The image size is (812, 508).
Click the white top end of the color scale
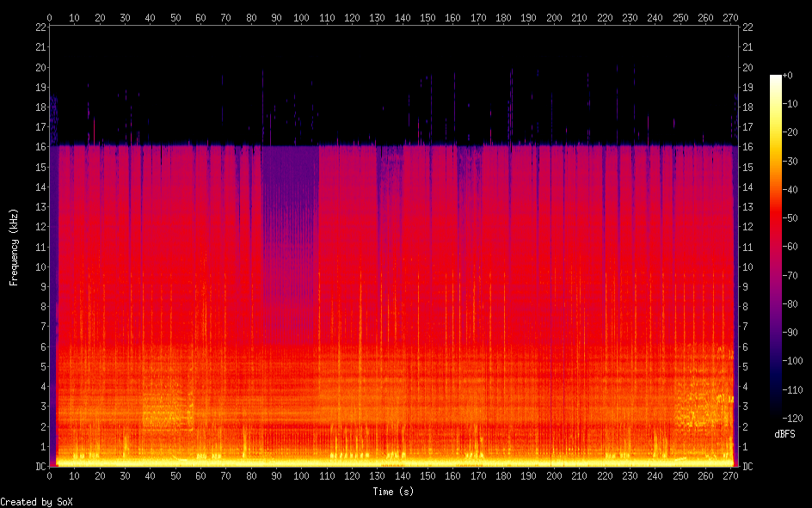[x=776, y=78]
